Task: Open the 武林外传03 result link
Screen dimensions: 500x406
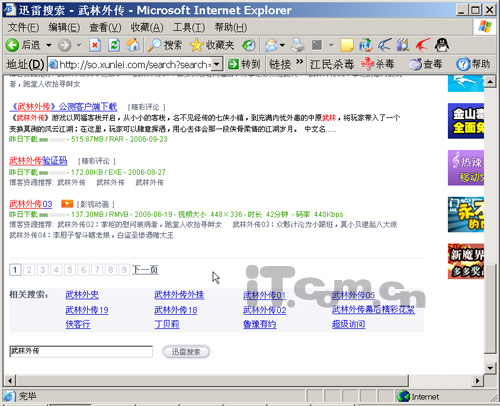Action: coord(31,204)
